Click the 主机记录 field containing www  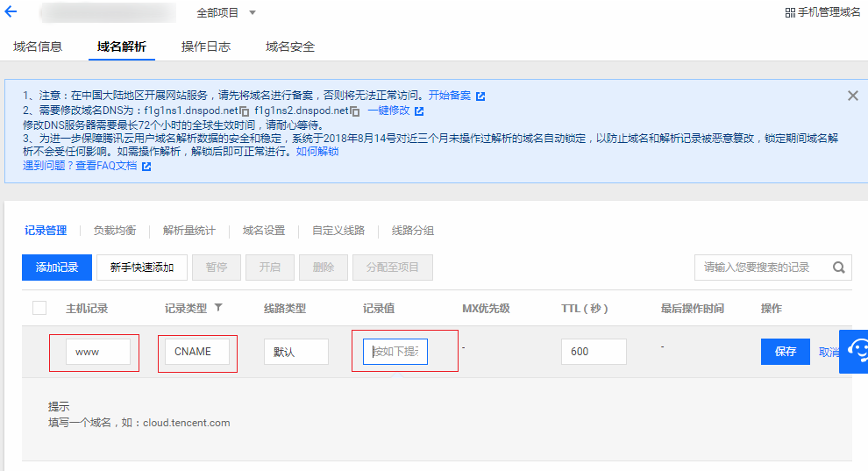(98, 352)
